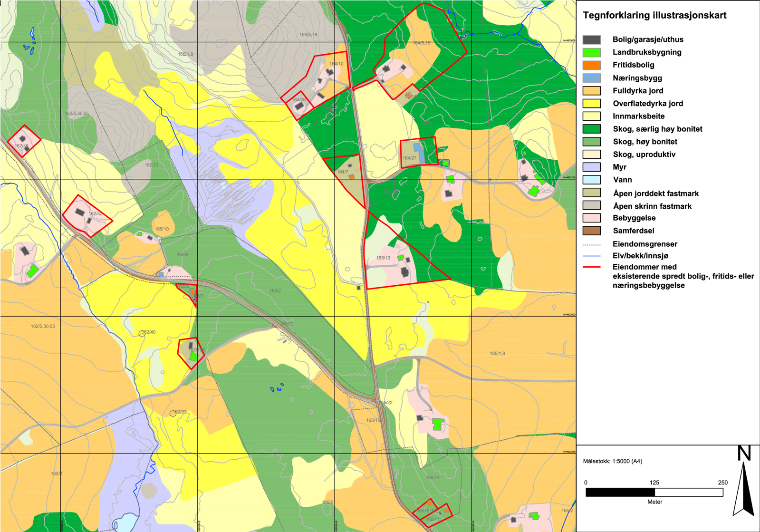Image resolution: width=760 pixels, height=532 pixels.
Task: Click the dashed Eiendomsgrenser legend line
Action: (x=592, y=244)
